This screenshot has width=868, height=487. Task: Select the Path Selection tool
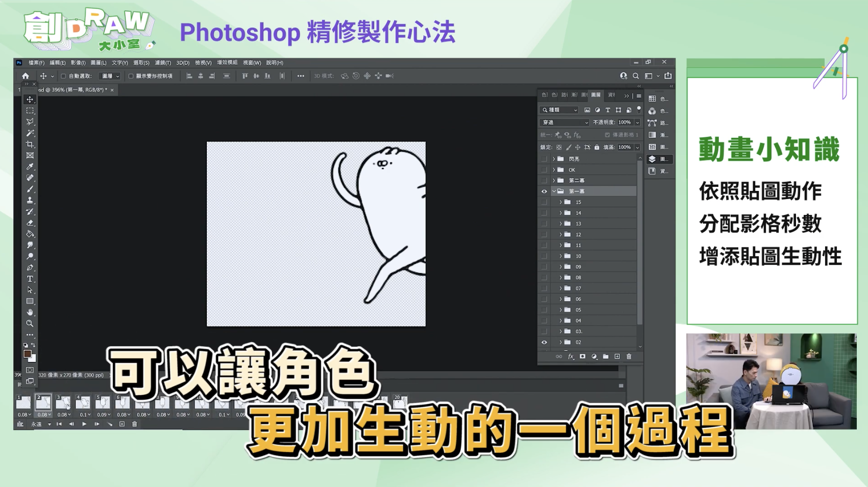coord(30,290)
